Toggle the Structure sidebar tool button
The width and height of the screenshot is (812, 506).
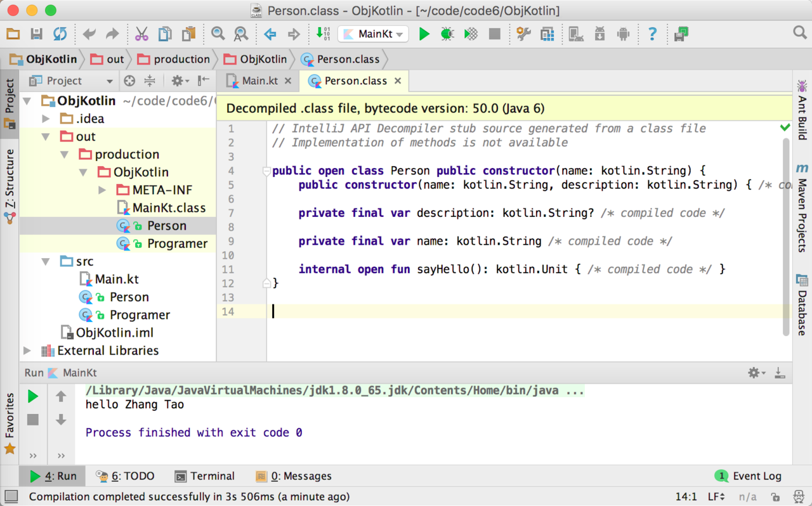pos(10,186)
